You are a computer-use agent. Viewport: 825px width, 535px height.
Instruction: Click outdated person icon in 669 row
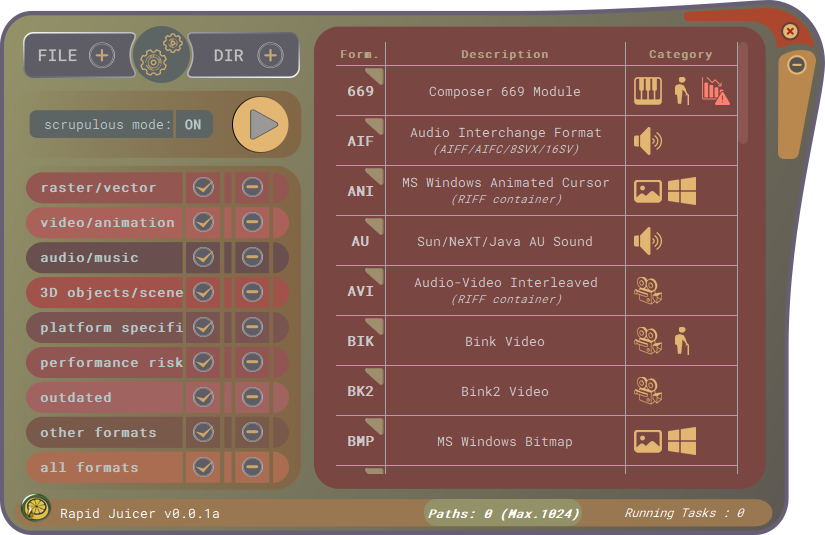[x=681, y=90]
